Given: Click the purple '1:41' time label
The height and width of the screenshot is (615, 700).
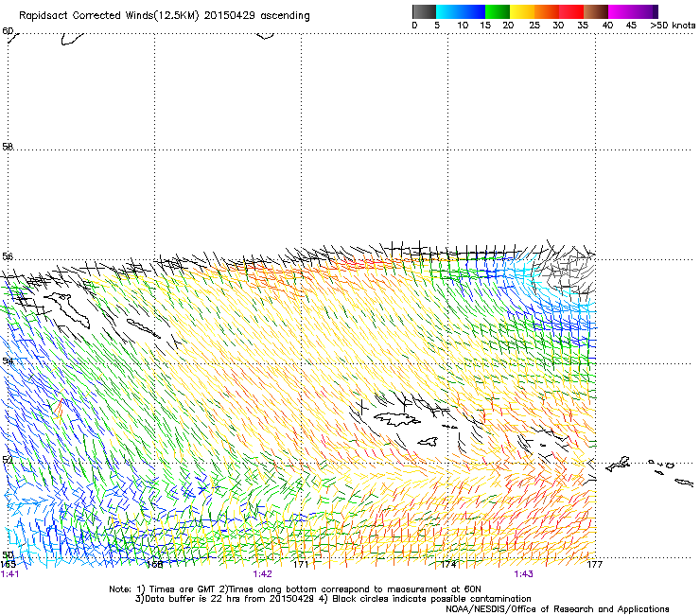Looking at the screenshot, I should coord(9,574).
